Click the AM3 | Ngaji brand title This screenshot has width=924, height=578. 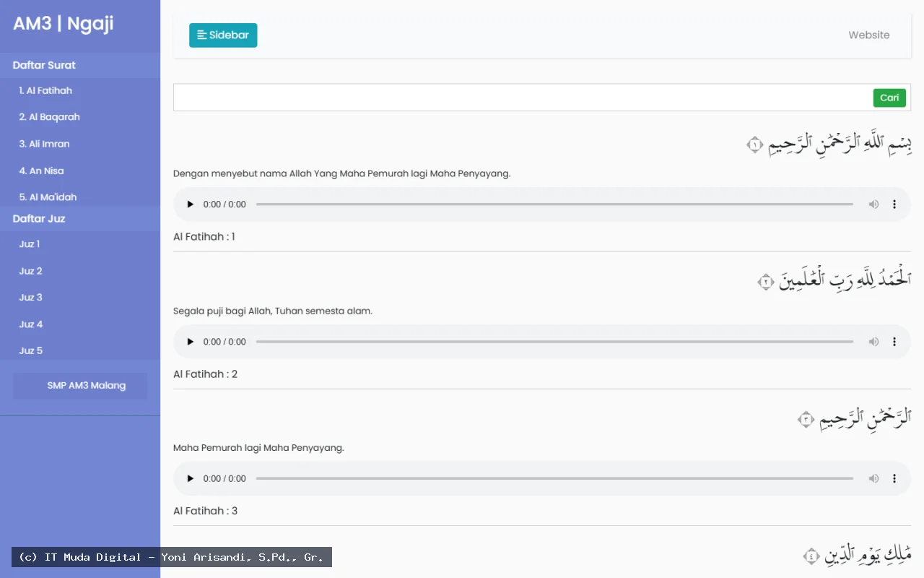tap(64, 24)
